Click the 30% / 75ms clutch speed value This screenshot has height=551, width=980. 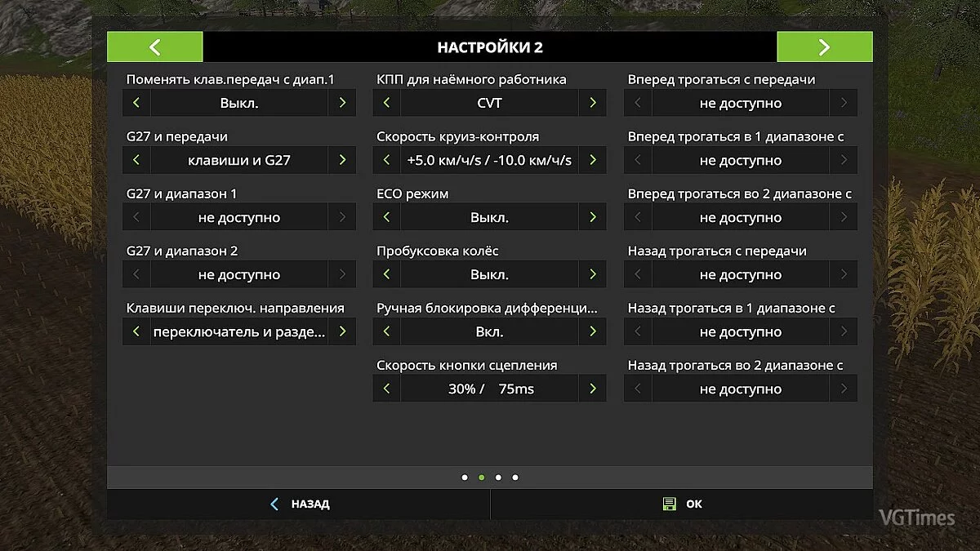point(489,389)
